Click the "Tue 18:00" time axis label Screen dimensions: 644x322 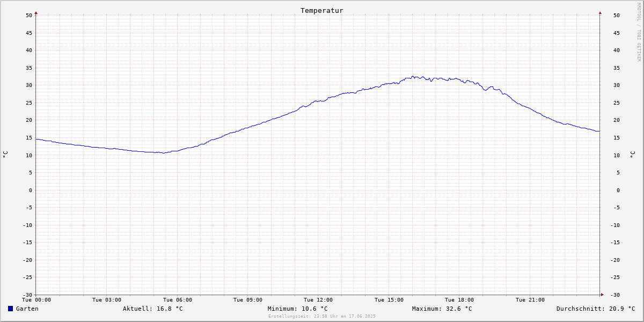click(x=459, y=300)
